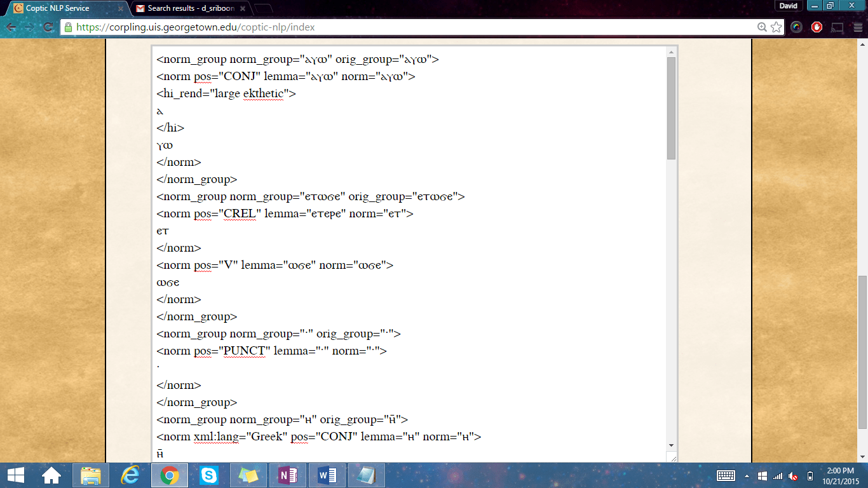Launch Microsoft Word from the taskbar
Image resolution: width=868 pixels, height=488 pixels.
click(x=326, y=475)
